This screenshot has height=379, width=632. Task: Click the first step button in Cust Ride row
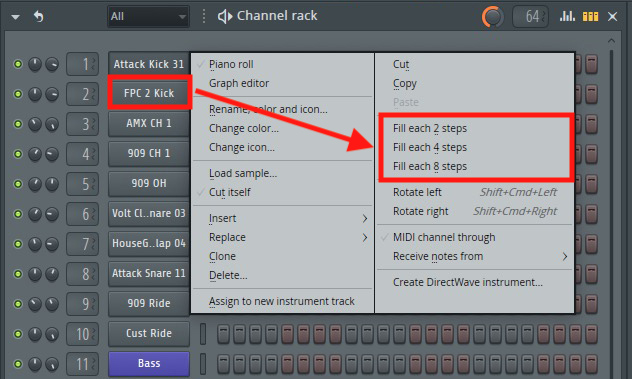click(223, 334)
